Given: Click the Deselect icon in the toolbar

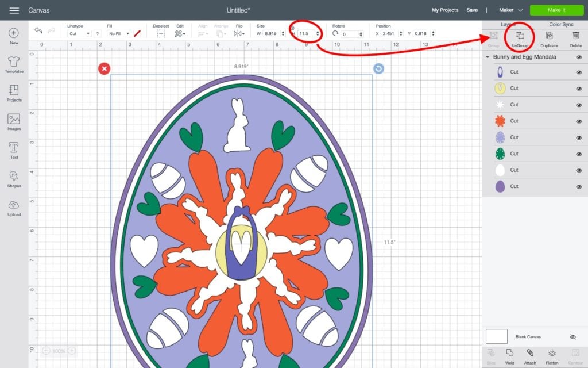Looking at the screenshot, I should pos(161,34).
